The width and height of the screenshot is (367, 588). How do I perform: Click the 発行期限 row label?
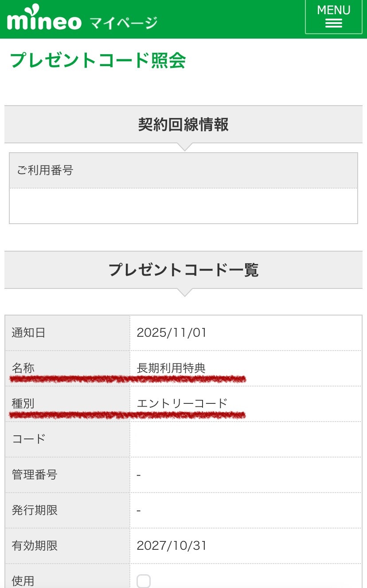[35, 510]
